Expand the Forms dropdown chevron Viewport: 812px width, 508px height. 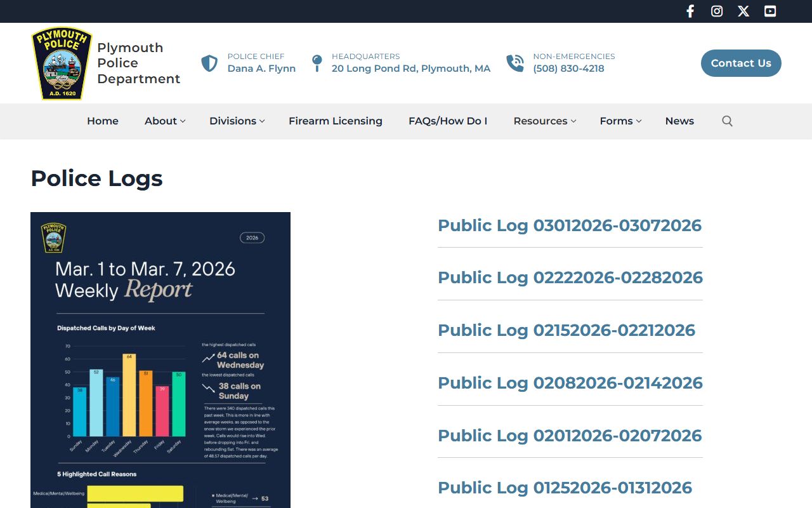click(639, 121)
